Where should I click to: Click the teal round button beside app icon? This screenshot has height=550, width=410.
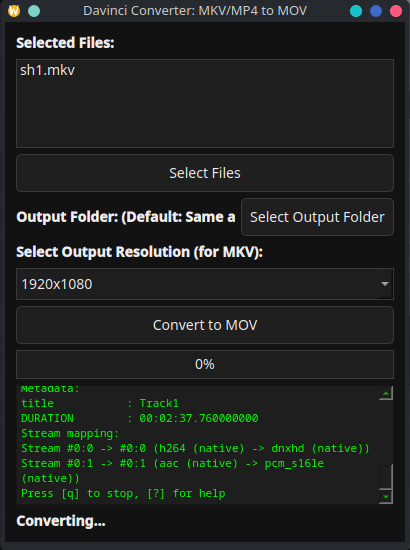click(34, 11)
